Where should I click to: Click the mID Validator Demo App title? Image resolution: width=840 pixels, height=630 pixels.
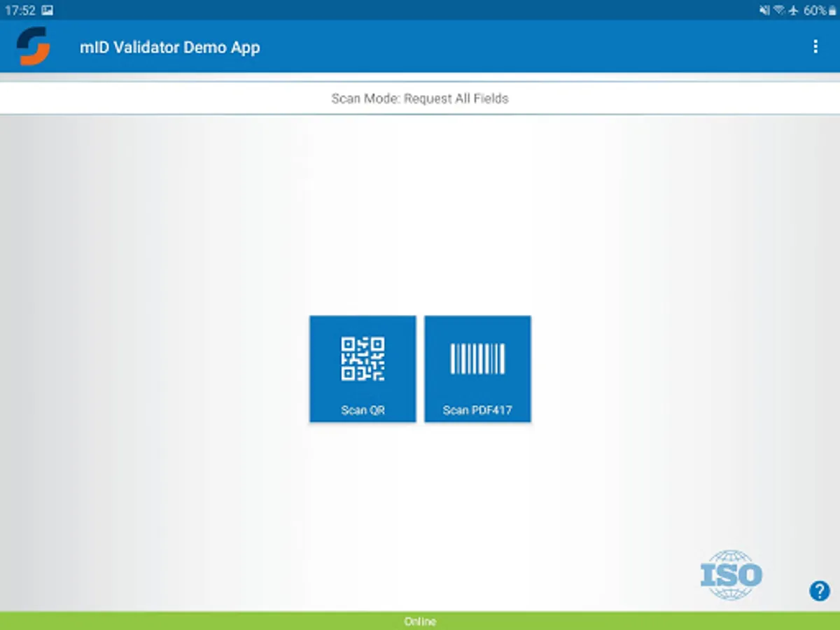[170, 48]
